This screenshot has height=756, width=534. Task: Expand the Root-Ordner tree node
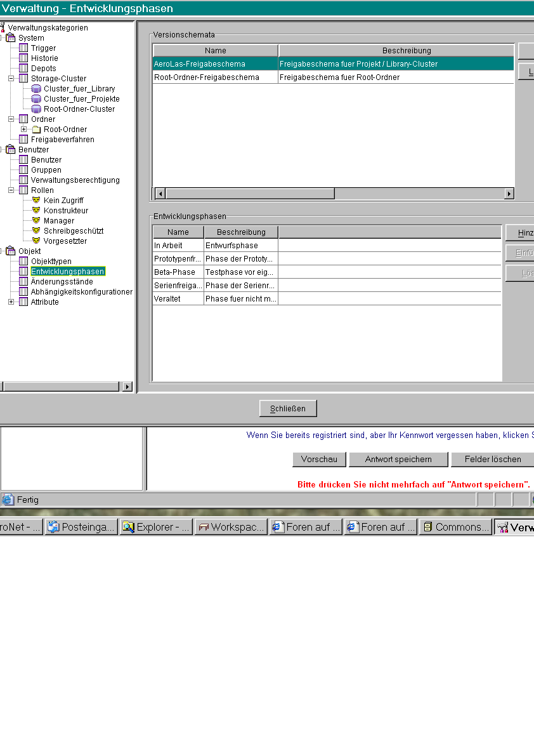[23, 129]
